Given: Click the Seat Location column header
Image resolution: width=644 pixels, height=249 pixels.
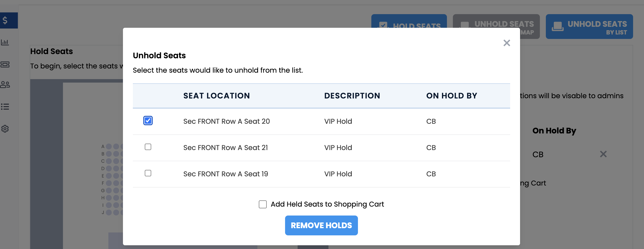Looking at the screenshot, I should click(x=216, y=95).
